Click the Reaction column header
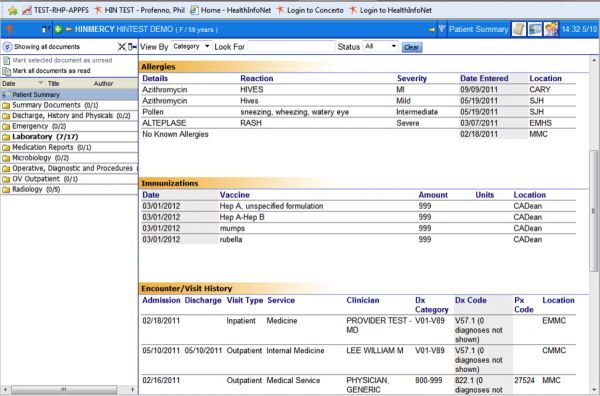The image size is (600, 396). tap(256, 78)
